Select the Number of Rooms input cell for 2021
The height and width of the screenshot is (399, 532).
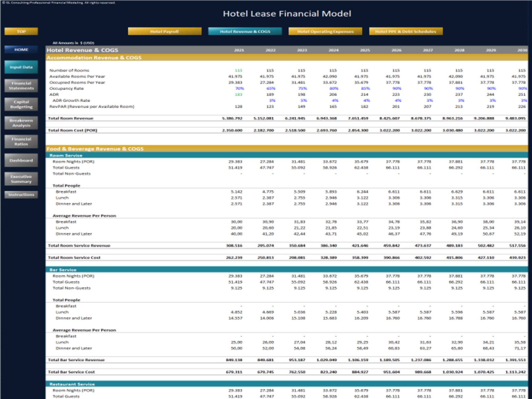point(239,70)
